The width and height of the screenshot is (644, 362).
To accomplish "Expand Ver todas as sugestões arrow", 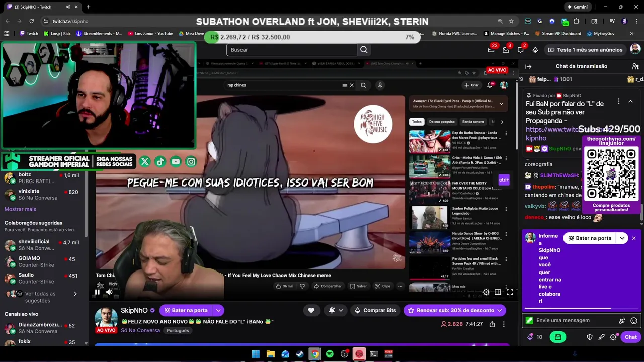I will point(75,294).
